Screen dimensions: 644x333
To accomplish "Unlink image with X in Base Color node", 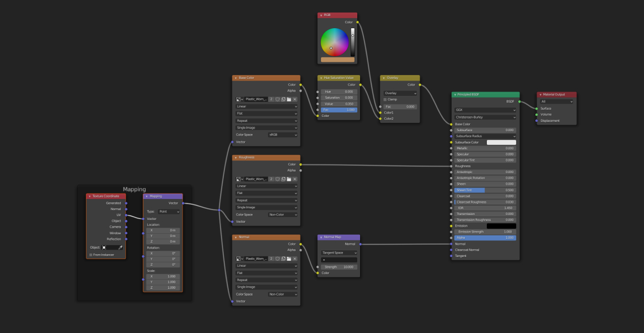I will [294, 99].
